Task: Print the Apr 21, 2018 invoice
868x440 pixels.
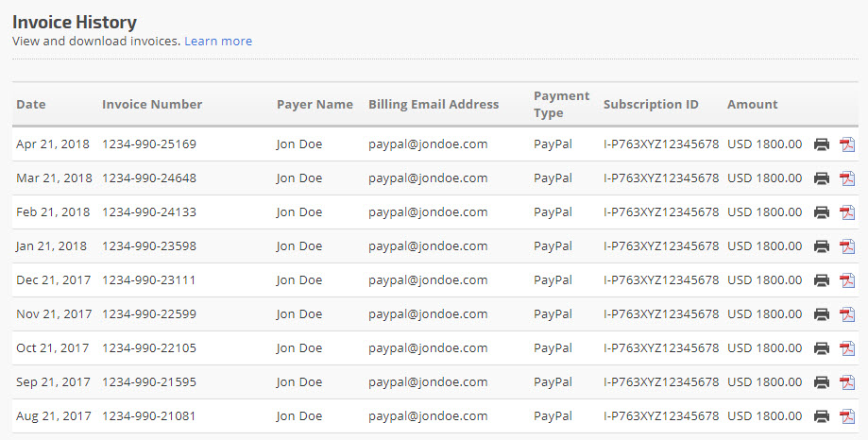Action: coord(822,144)
